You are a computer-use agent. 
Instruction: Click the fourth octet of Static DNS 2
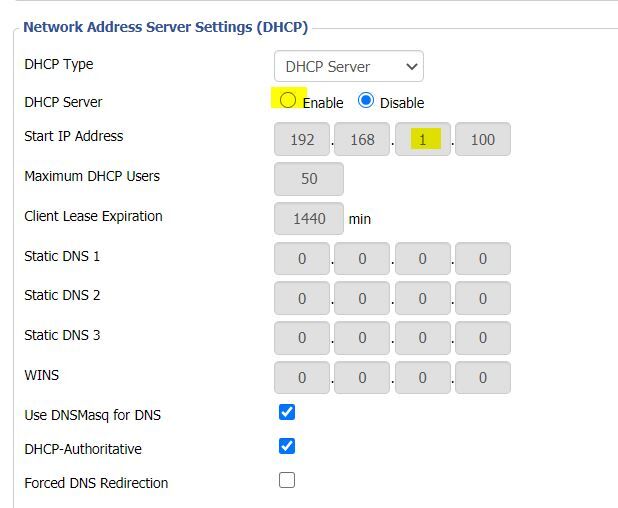pos(483,298)
